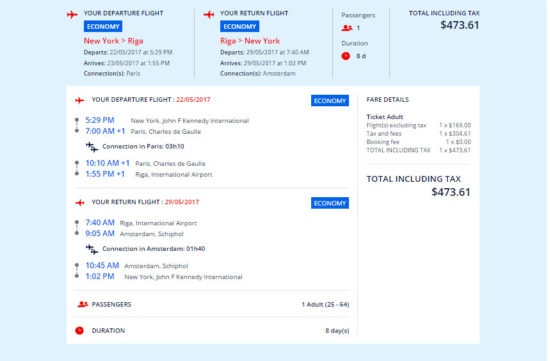550x361 pixels.
Task: Click the '8 d' duration in summary header
Action: (x=361, y=56)
